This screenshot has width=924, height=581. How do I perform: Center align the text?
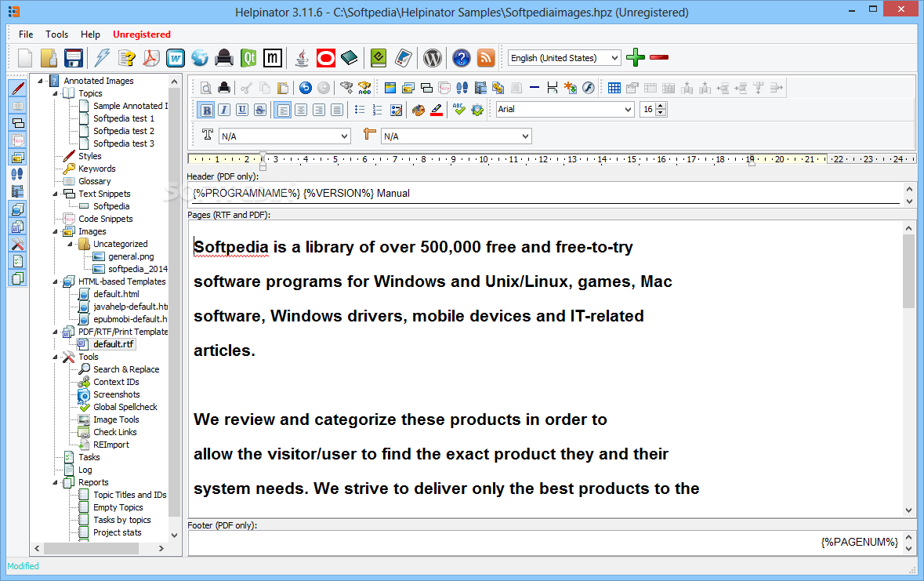[x=300, y=110]
